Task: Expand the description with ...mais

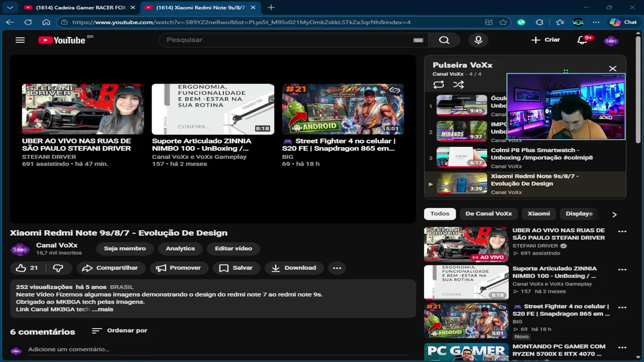Action: [x=103, y=309]
